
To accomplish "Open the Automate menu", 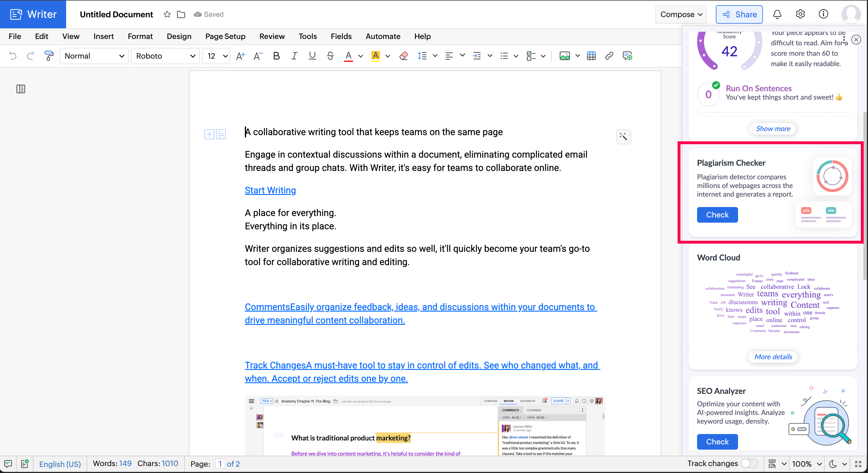I will click(x=383, y=36).
